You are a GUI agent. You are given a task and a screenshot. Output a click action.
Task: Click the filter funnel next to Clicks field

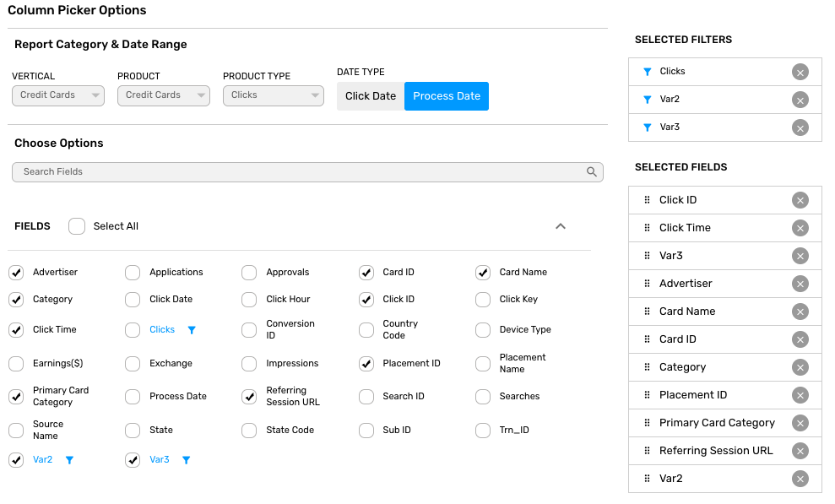(192, 330)
